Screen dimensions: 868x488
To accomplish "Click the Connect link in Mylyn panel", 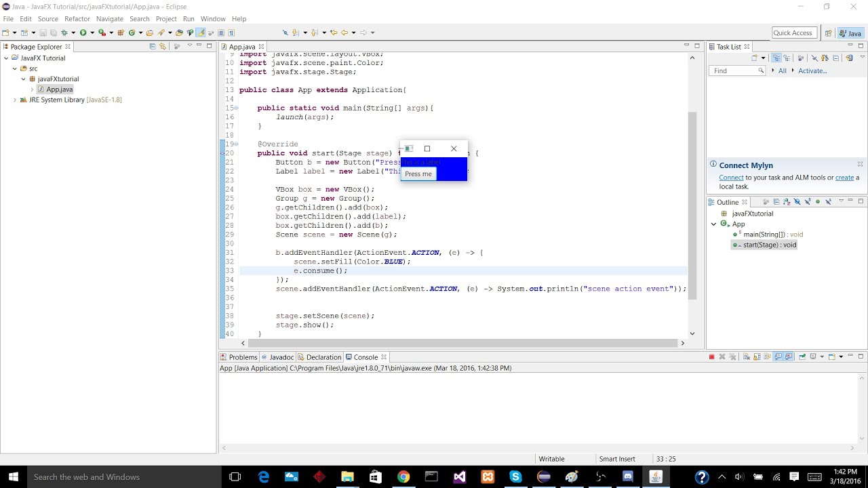I will tap(732, 178).
